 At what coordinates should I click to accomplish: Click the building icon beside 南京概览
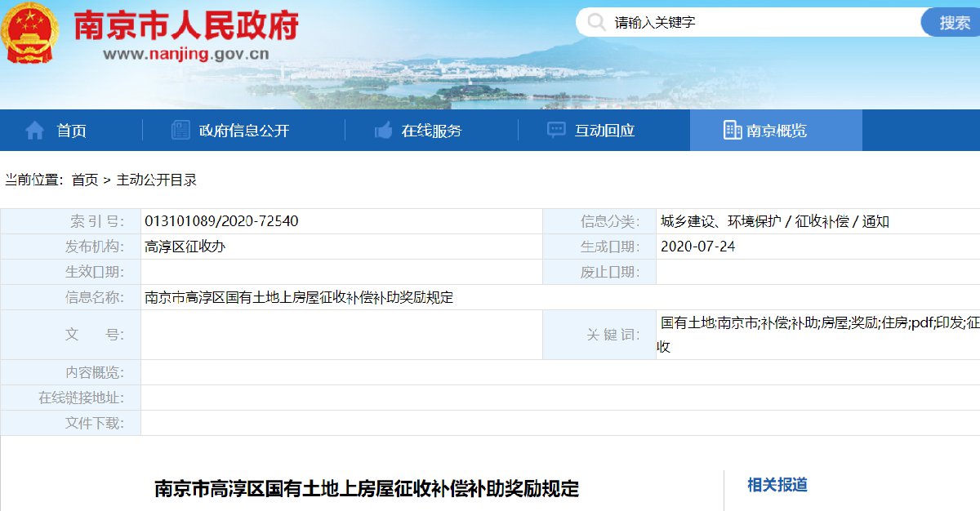[733, 131]
